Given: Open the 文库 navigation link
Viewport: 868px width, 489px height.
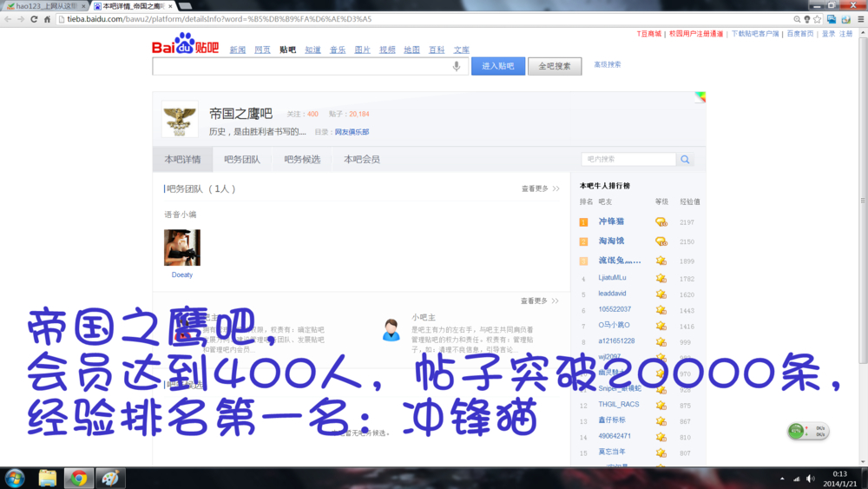Looking at the screenshot, I should (462, 50).
